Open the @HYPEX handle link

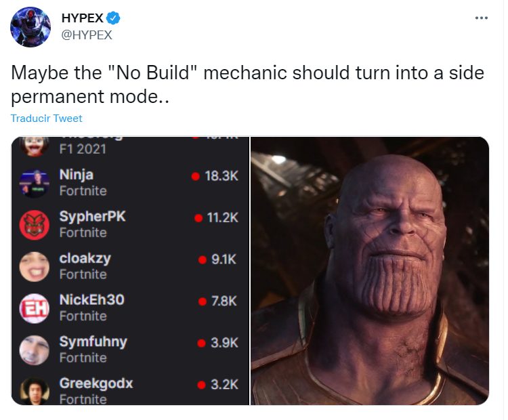tap(87, 35)
